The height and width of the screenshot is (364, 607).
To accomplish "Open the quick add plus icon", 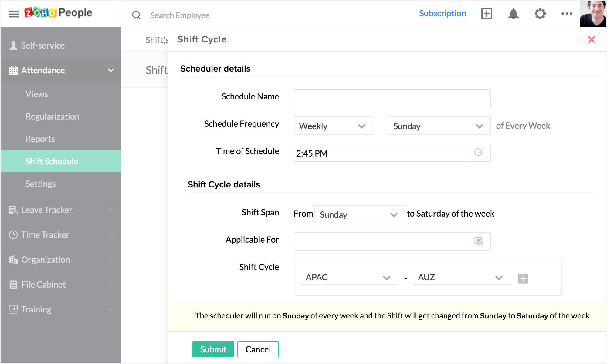I will point(487,14).
